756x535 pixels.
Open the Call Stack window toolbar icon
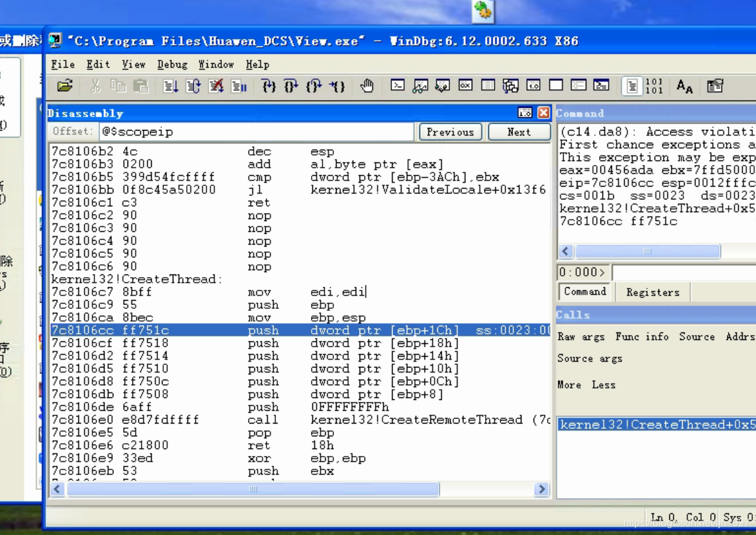pyautogui.click(x=510, y=86)
